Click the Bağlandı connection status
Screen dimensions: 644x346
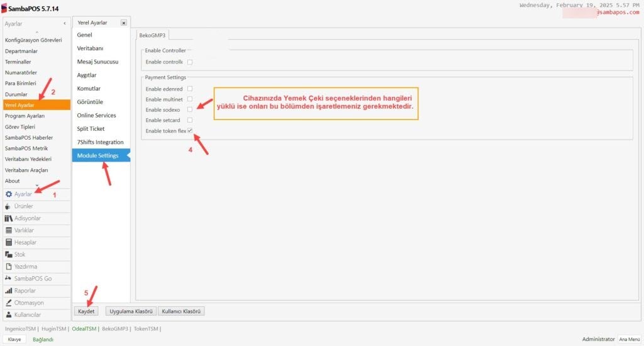(x=43, y=340)
